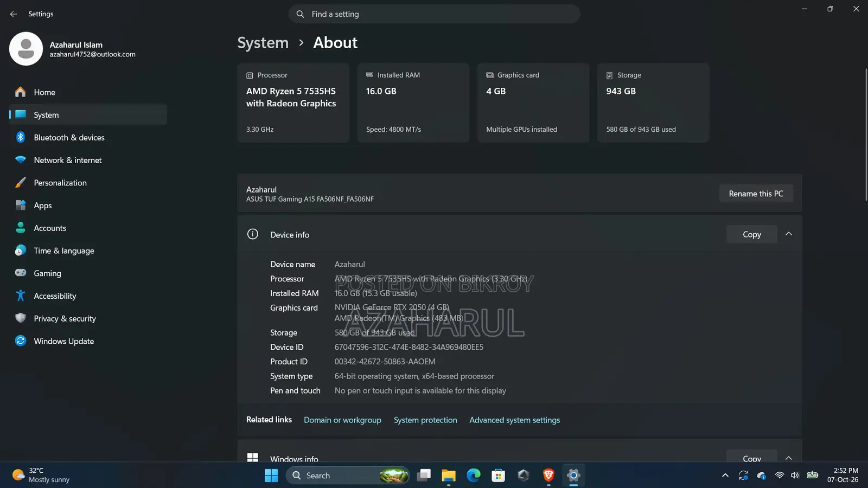Viewport: 868px width, 488px height.
Task: Open Gaming settings
Action: point(88,273)
